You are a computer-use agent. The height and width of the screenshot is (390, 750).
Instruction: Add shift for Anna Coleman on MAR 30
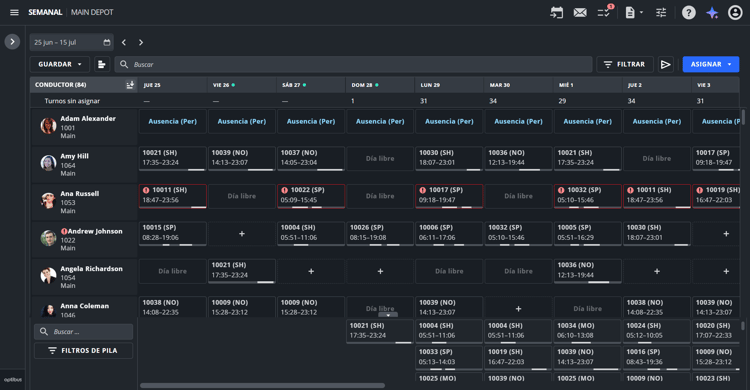518,309
